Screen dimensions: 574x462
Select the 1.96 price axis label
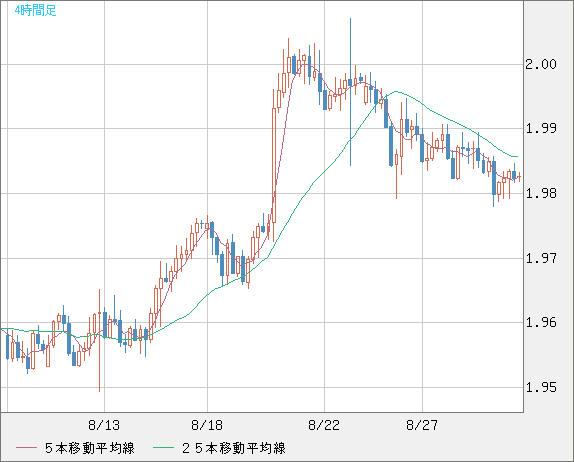click(541, 323)
